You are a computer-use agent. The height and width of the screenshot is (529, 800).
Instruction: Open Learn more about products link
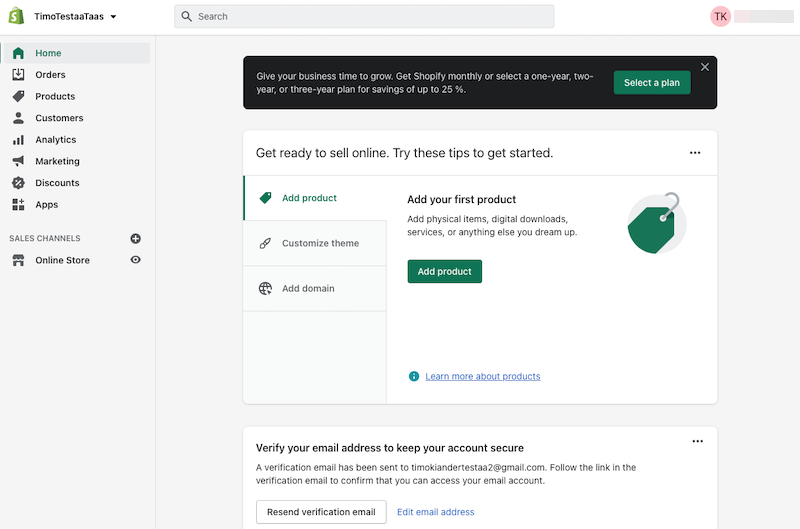483,376
